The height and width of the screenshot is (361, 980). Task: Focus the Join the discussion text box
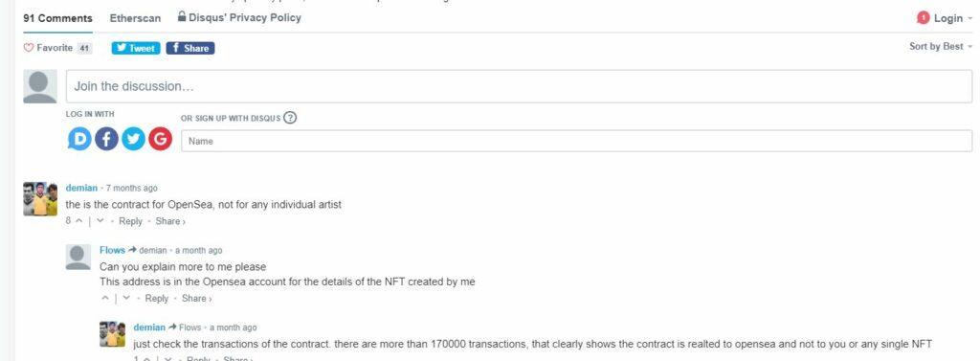[519, 86]
